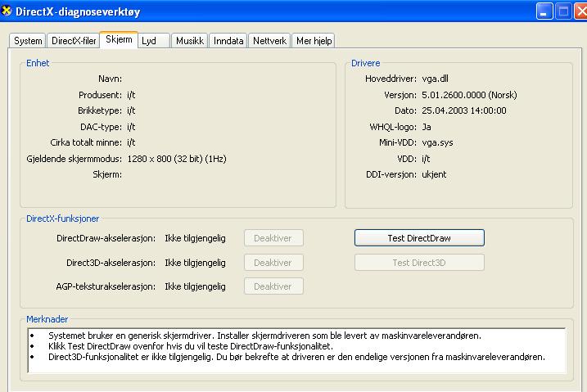Click the Enhet group heading
Screen dimensions: 587x392
[x=38, y=63]
